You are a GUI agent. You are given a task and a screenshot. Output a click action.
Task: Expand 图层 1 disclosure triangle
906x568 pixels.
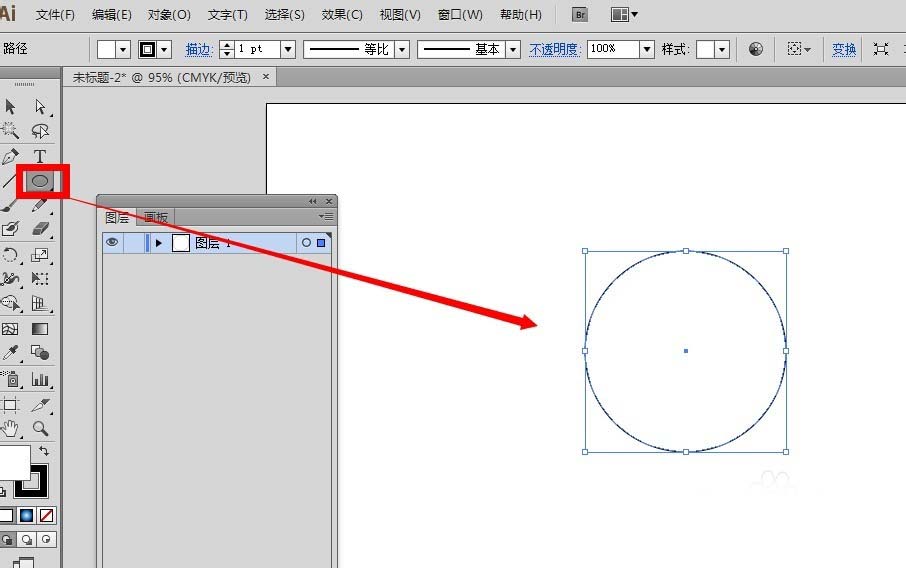[x=159, y=243]
